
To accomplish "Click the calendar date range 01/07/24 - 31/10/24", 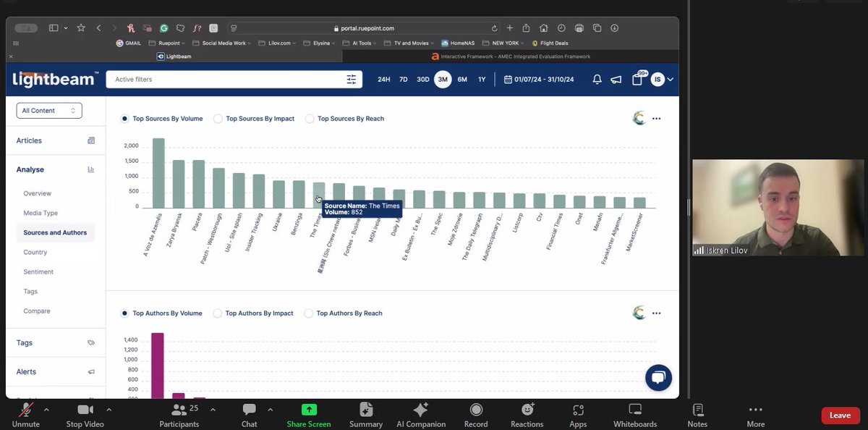I will (x=539, y=80).
